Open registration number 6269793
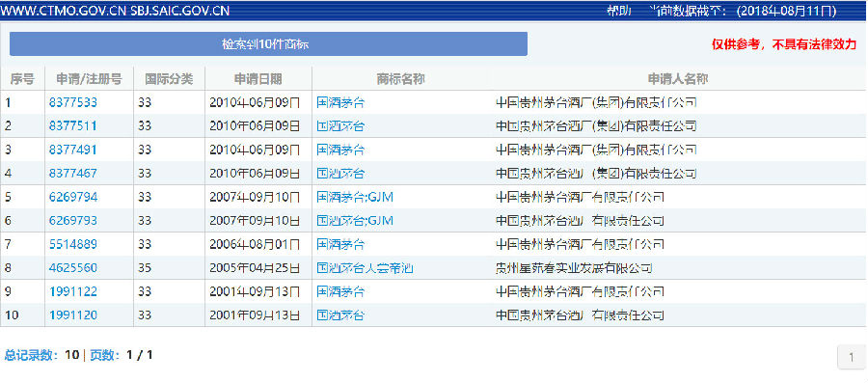Image resolution: width=868 pixels, height=383 pixels. pos(73,221)
